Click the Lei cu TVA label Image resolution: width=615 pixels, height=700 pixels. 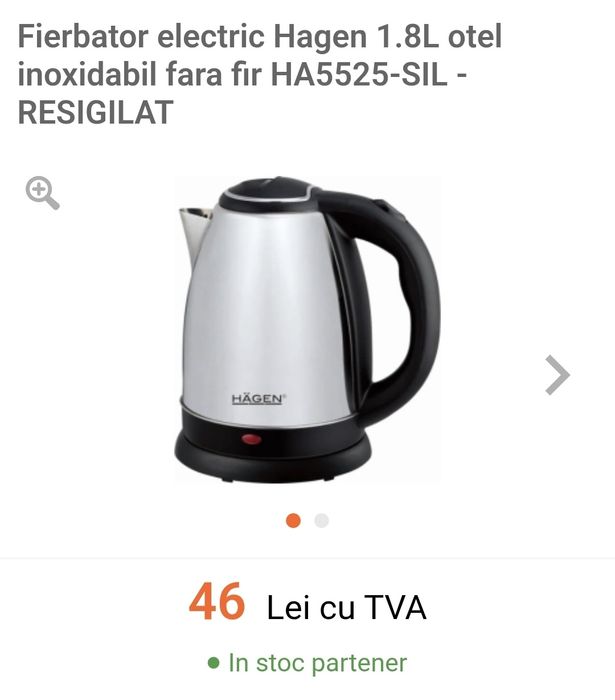[346, 607]
